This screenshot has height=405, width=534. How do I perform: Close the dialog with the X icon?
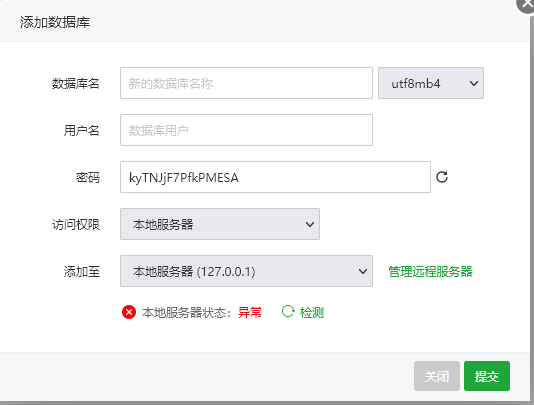pyautogui.click(x=526, y=4)
